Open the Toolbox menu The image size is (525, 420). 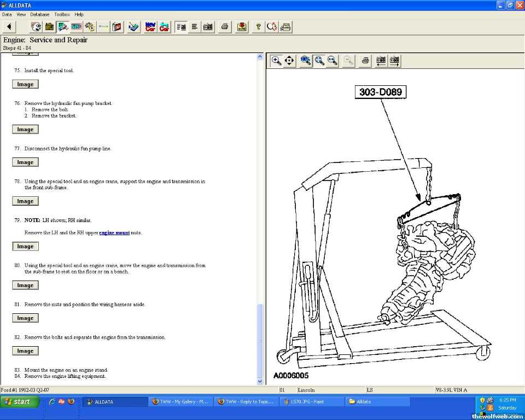point(62,14)
